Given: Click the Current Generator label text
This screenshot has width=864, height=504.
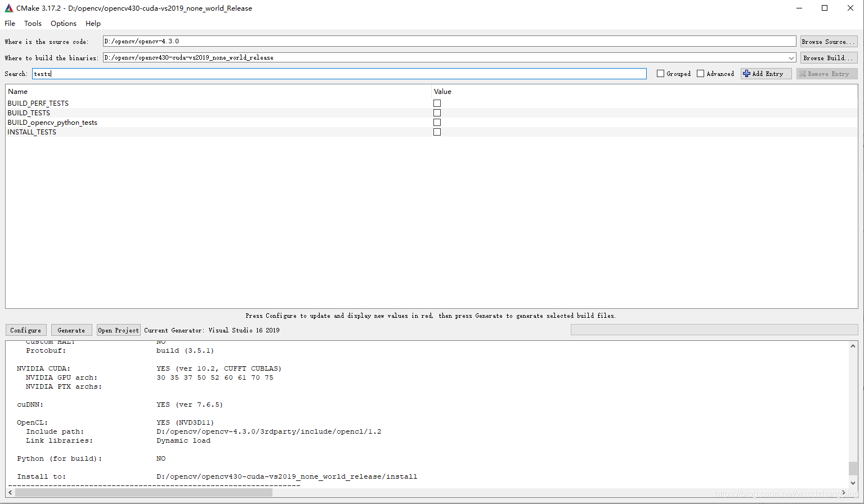Looking at the screenshot, I should point(212,330).
